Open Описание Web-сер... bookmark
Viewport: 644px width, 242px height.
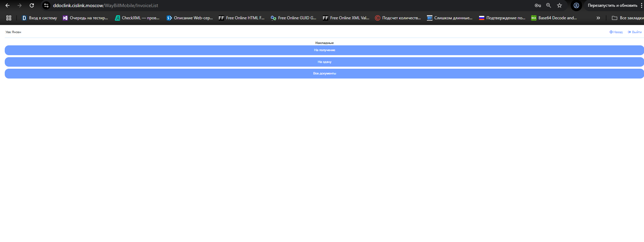pos(190,18)
